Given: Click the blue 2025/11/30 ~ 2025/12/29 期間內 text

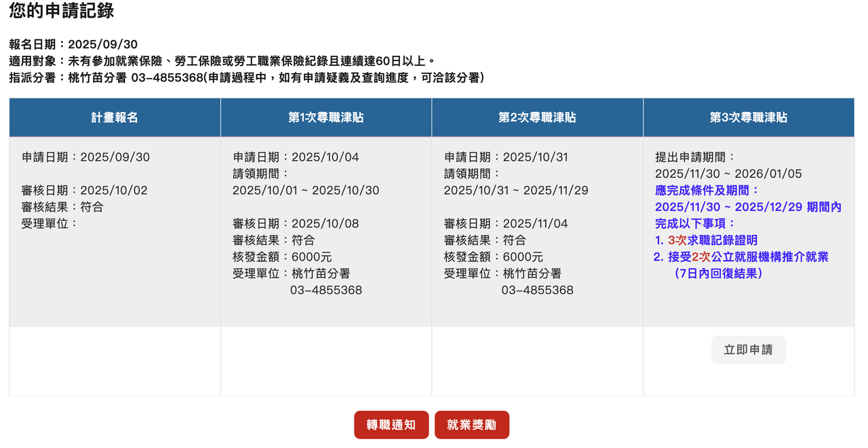Looking at the screenshot, I should tap(748, 206).
